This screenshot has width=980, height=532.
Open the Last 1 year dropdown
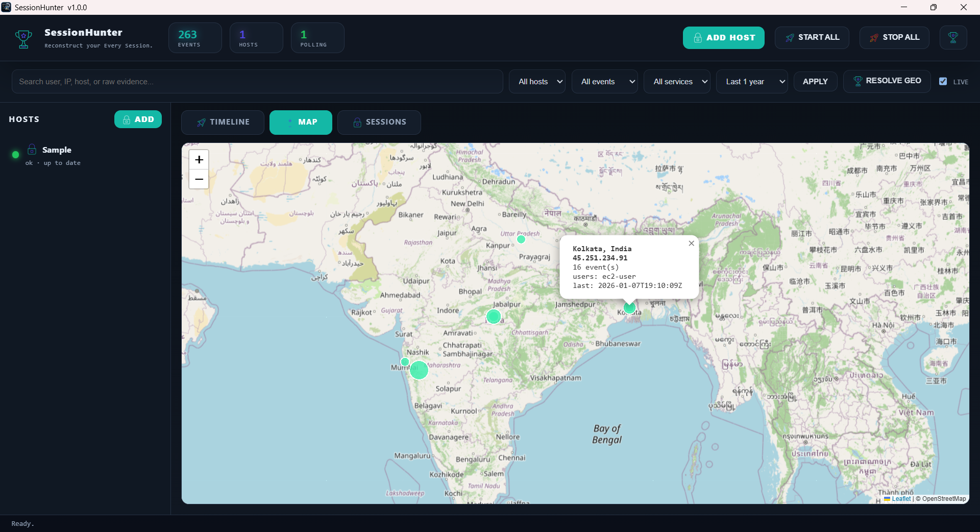pos(752,82)
